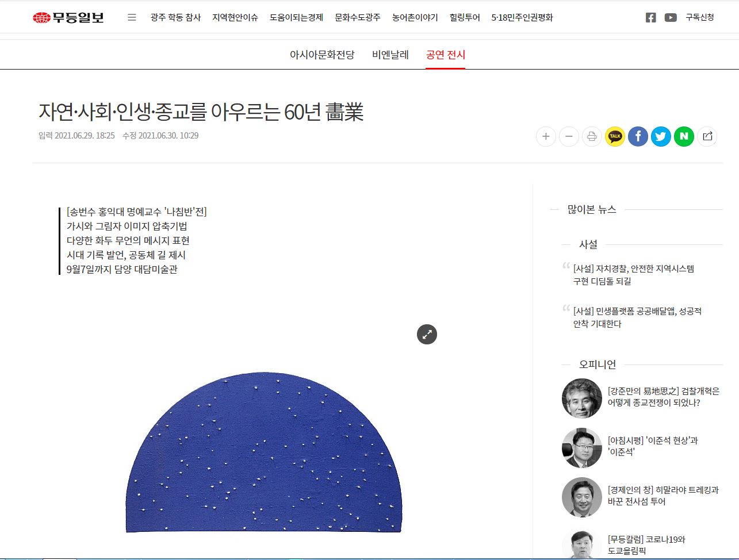Share article on blue Facebook circle icon
Image resolution: width=739 pixels, height=560 pixels.
coord(638,136)
